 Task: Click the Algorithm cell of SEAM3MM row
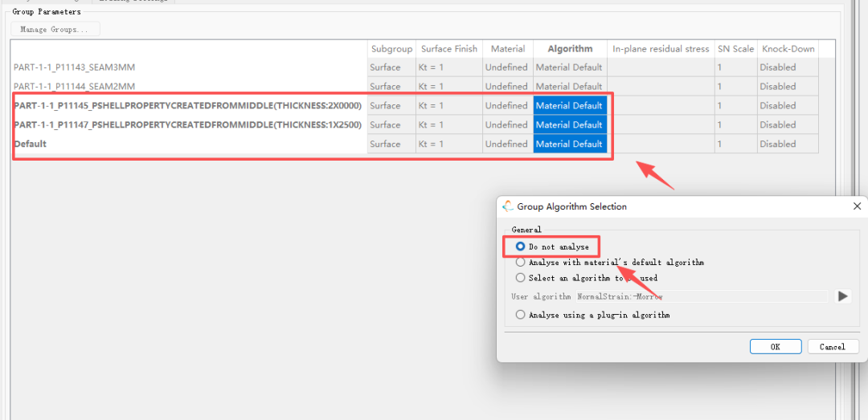coord(570,67)
